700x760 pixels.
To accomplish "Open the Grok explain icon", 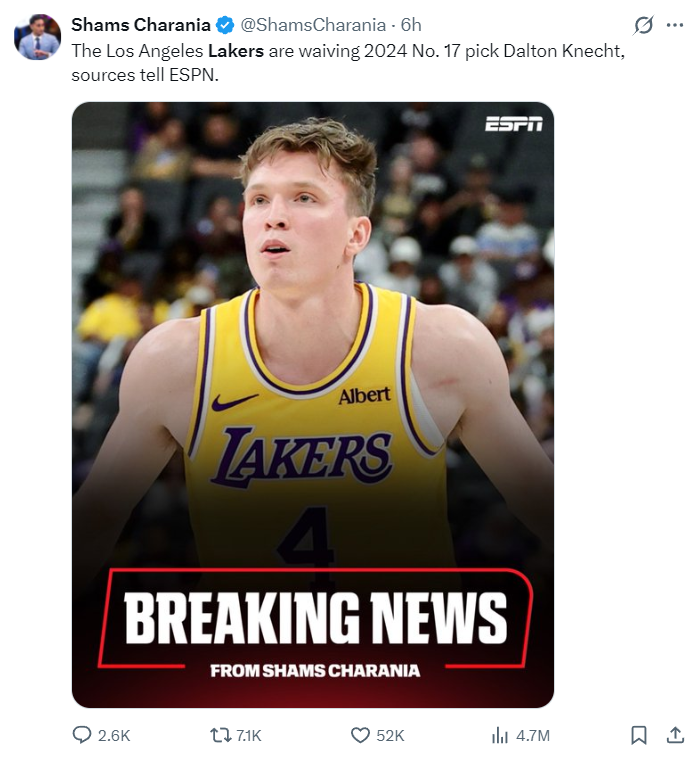I will pos(643,25).
